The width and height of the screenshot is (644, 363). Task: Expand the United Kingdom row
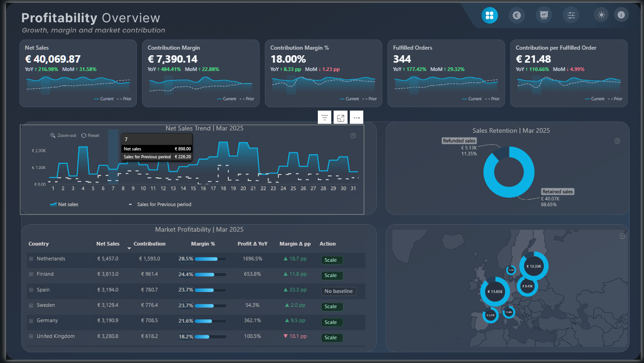click(x=31, y=337)
